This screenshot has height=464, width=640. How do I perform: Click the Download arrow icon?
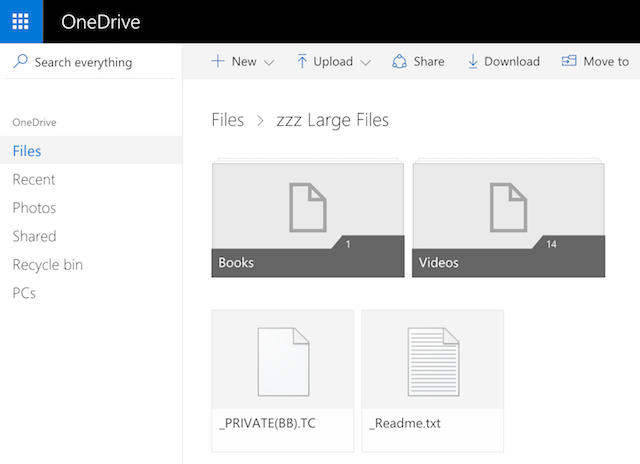pyautogui.click(x=473, y=62)
